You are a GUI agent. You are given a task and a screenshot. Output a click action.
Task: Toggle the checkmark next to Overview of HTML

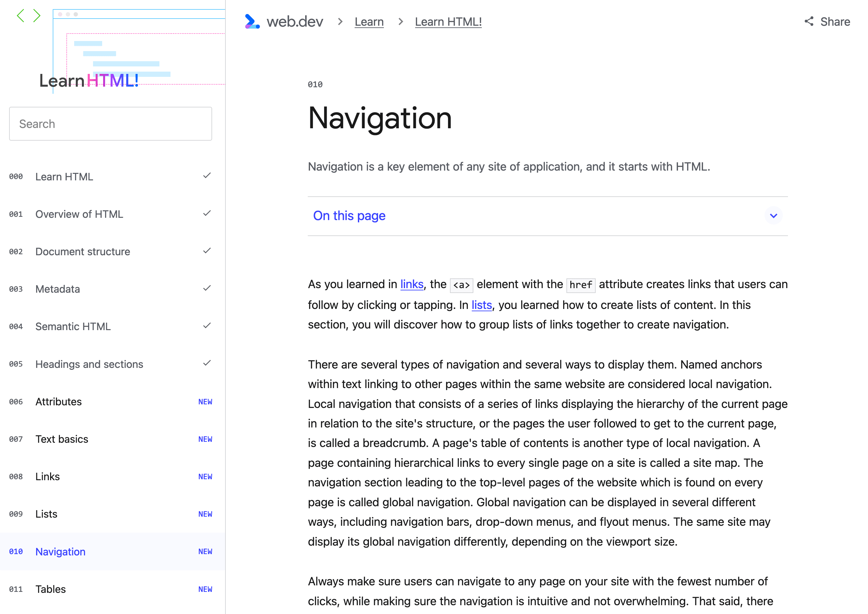click(207, 213)
